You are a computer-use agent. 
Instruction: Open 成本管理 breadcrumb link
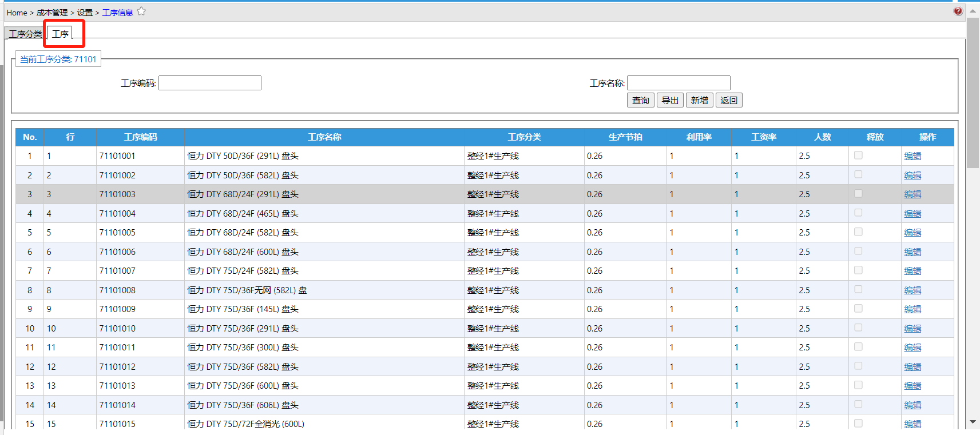click(52, 13)
